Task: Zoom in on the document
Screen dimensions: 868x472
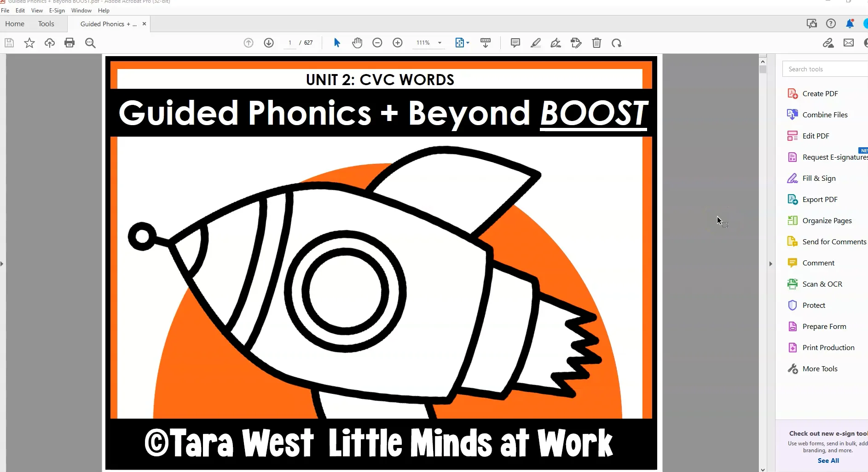Action: (398, 42)
